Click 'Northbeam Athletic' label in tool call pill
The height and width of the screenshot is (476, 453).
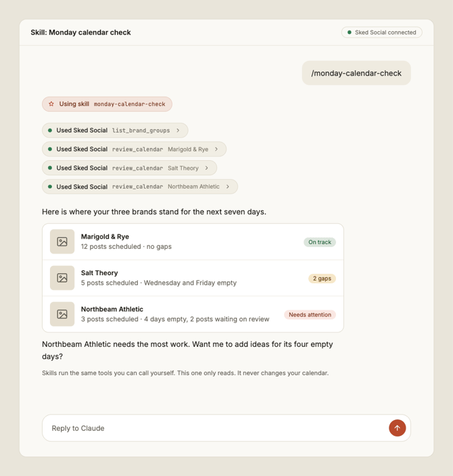click(194, 187)
